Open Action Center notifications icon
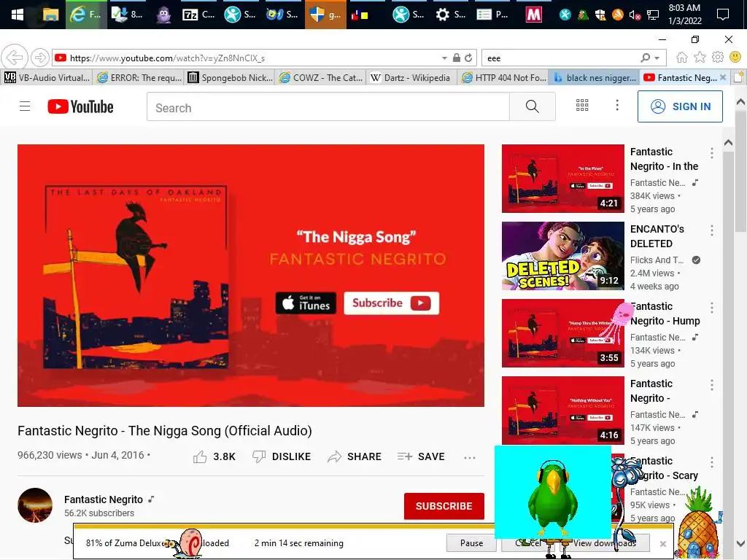The width and height of the screenshot is (747, 560). (723, 15)
